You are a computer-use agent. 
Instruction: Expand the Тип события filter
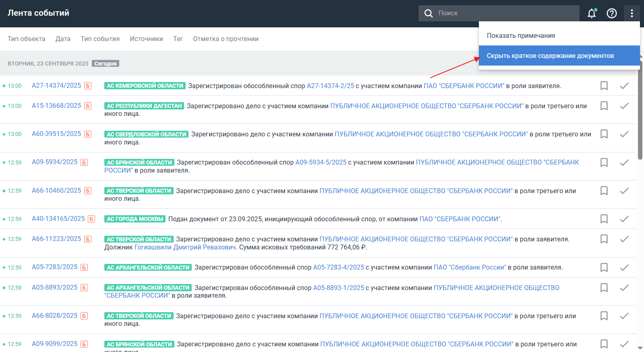click(x=100, y=39)
